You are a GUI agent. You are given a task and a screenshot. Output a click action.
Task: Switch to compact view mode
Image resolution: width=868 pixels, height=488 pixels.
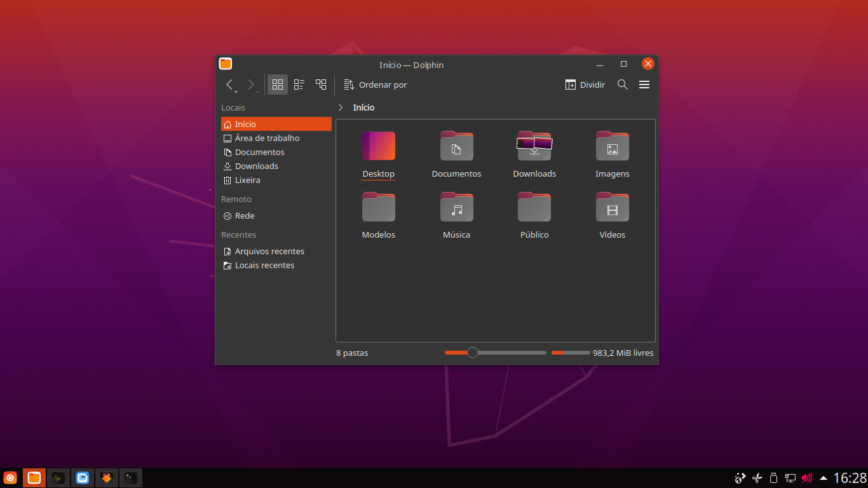click(299, 85)
